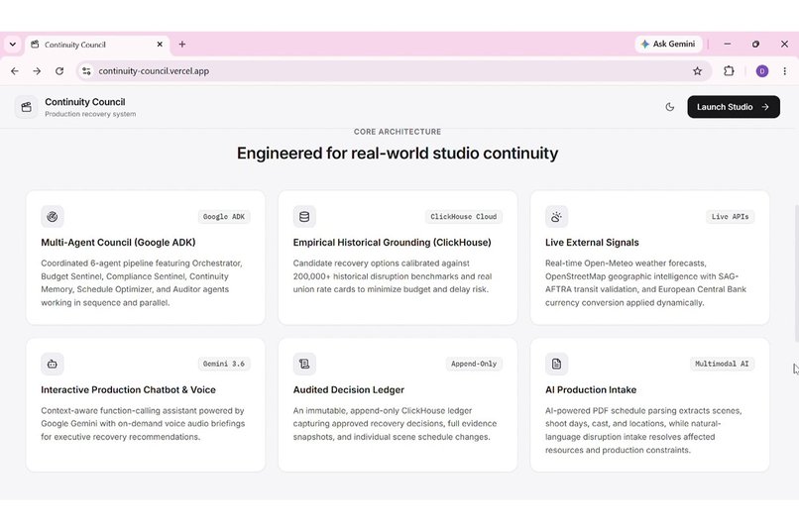Toggle dark mode moon icon

[669, 107]
